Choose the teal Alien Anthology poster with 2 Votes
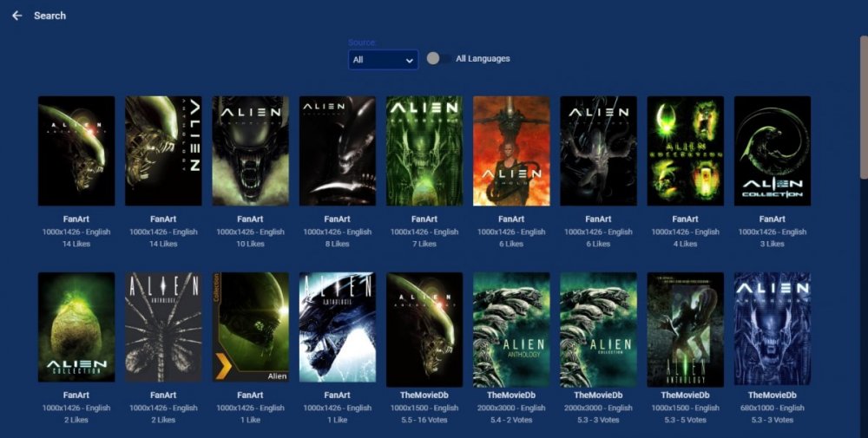The height and width of the screenshot is (438, 868). (x=511, y=330)
